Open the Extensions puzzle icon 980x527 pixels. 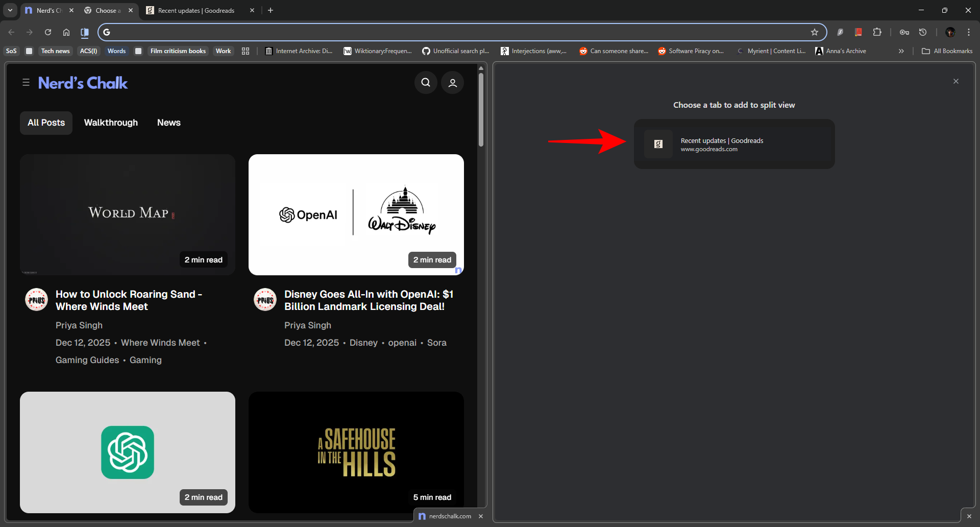[x=877, y=32]
